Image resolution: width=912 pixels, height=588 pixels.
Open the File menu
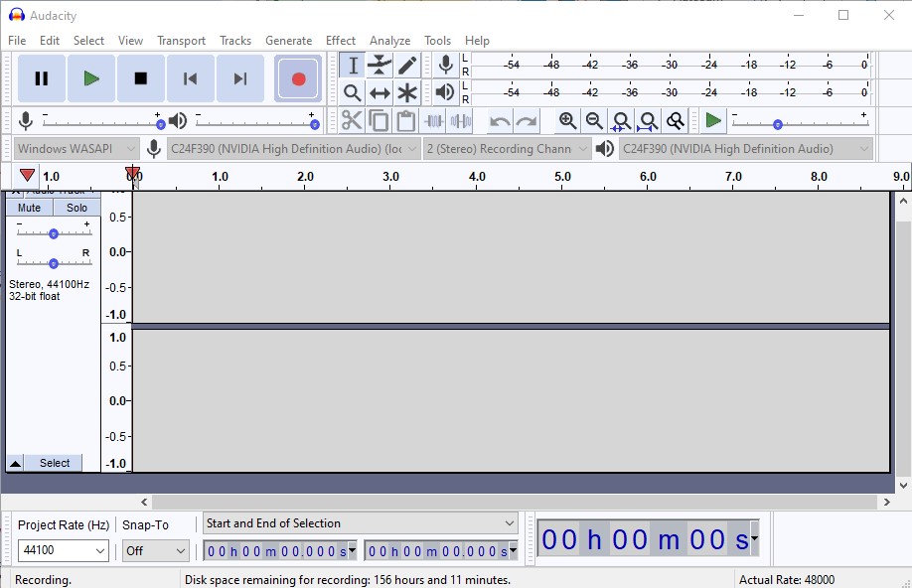17,41
